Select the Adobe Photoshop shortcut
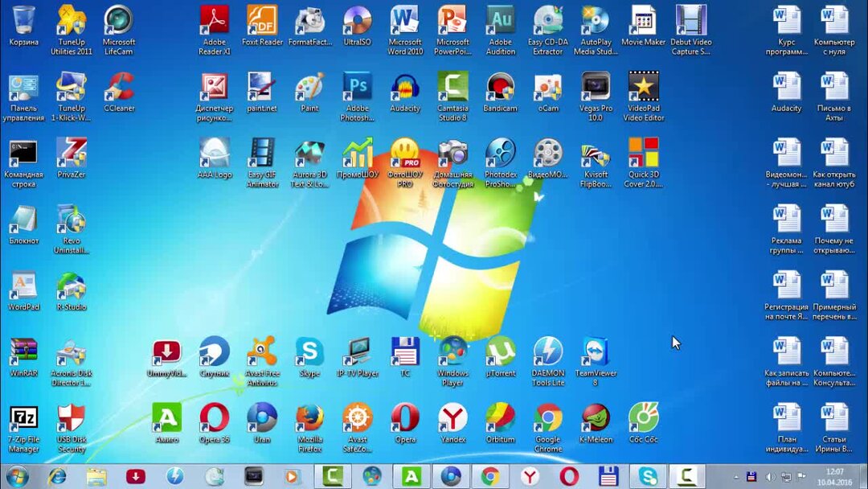The width and height of the screenshot is (868, 489). click(357, 97)
